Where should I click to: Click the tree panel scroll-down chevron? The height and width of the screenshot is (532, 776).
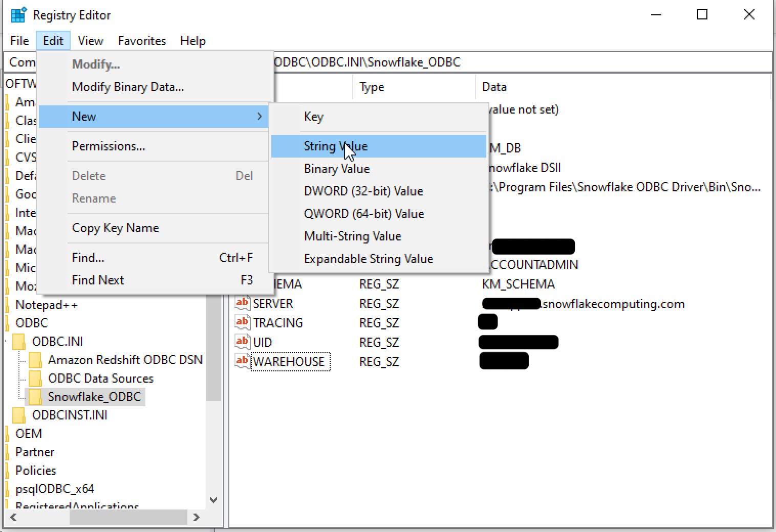point(214,500)
